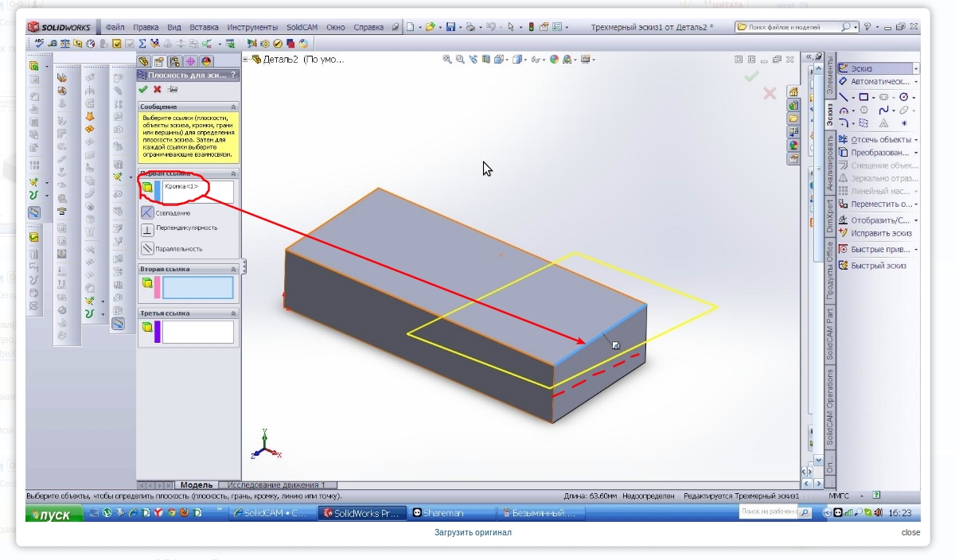Click the New document icon
Viewport: 955px width, 560px height.
point(411,26)
